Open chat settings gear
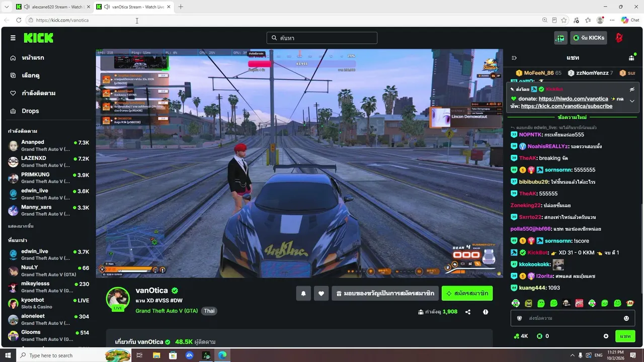644x362 pixels. (x=606, y=336)
